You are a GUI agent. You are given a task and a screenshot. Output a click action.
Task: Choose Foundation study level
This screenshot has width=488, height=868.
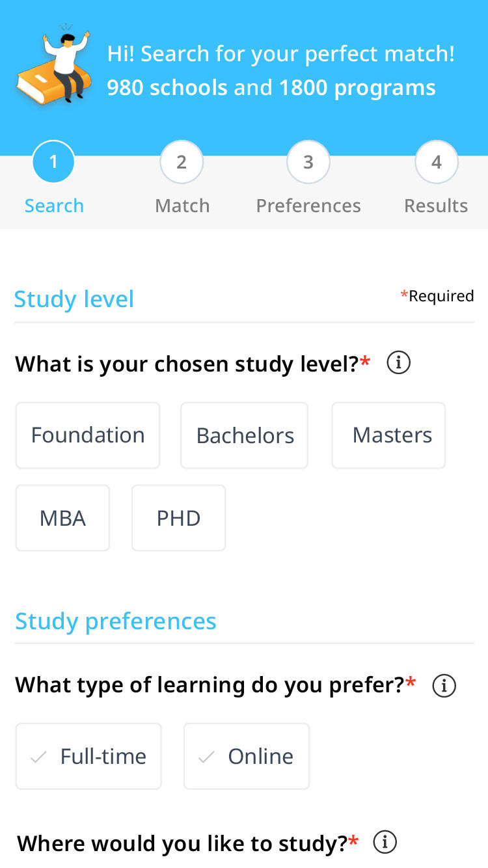pos(88,435)
